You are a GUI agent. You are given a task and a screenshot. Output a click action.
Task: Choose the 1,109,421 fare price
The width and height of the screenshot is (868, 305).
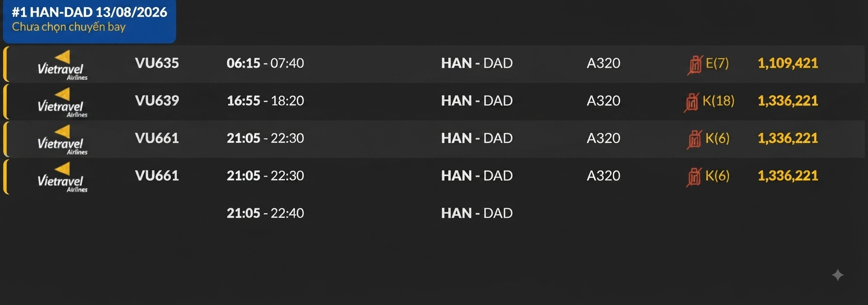(788, 63)
